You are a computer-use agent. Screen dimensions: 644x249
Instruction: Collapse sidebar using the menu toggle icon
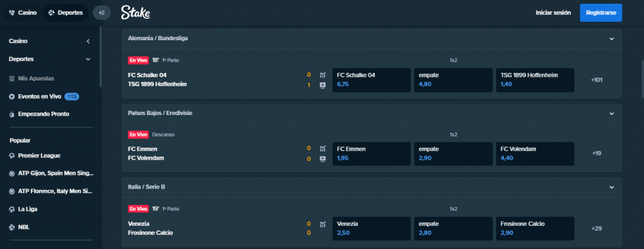click(x=102, y=13)
